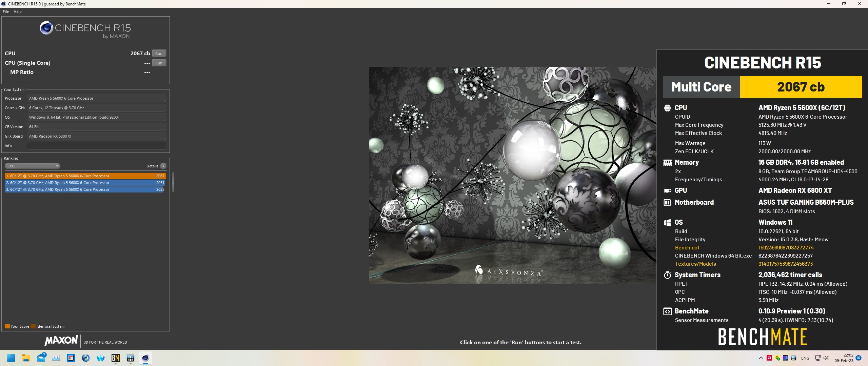The height and width of the screenshot is (366, 868).
Task: Open the CPU ranking dropdown
Action: [x=33, y=166]
